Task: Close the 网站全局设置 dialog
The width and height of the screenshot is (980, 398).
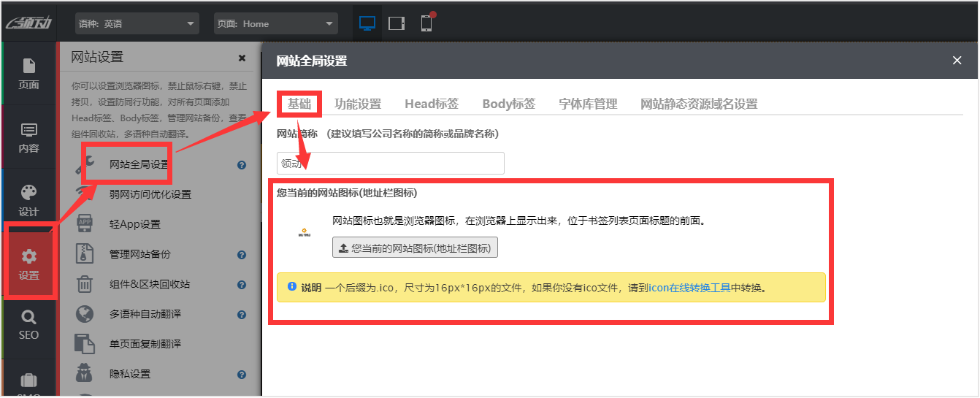Action: coord(957,61)
